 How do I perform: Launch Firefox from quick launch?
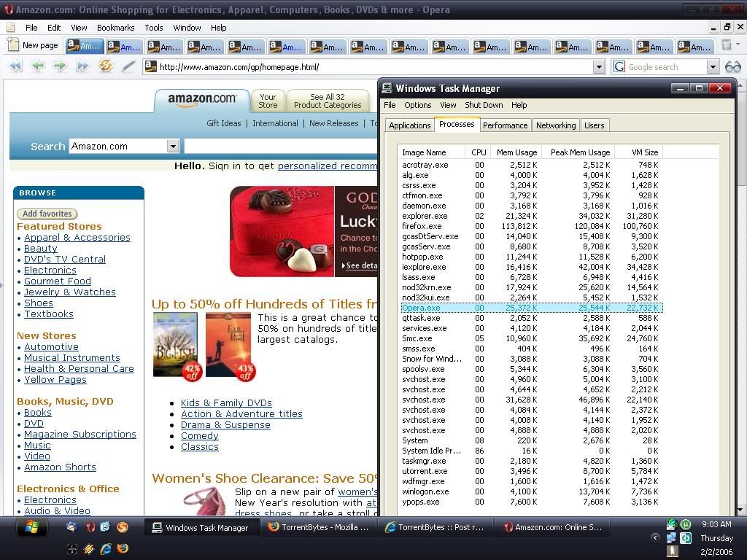(123, 548)
